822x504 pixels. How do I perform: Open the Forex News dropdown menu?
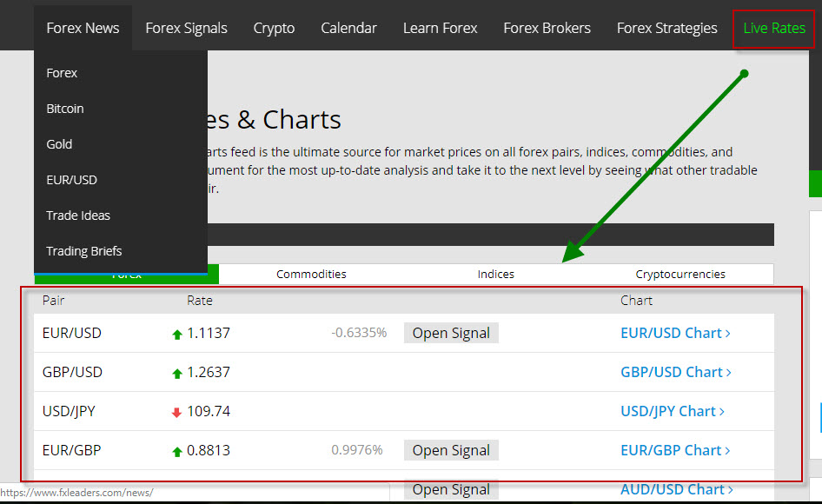(x=83, y=28)
